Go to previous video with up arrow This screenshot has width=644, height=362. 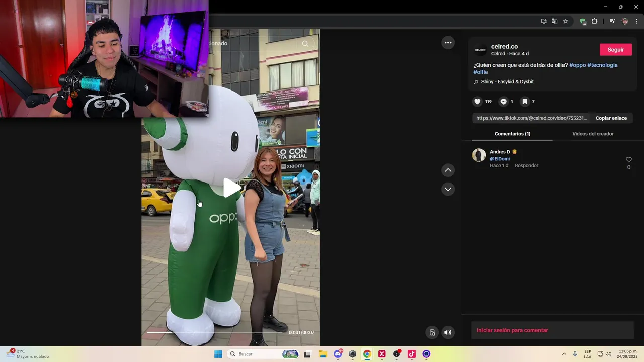click(x=448, y=170)
